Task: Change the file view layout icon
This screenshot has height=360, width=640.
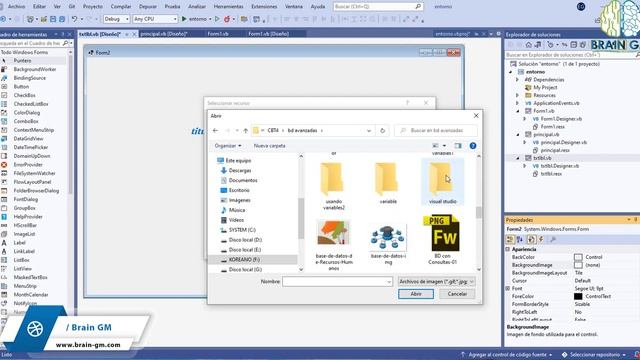Action: tap(436, 146)
